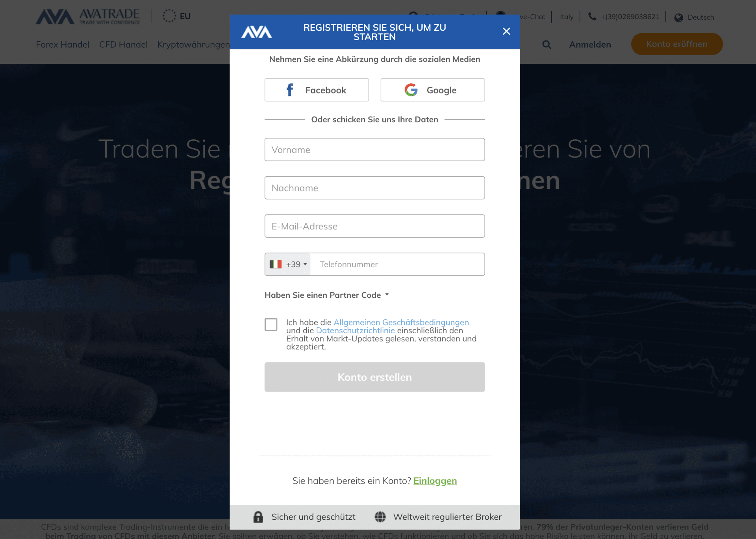Focus the E-Mail-Adresse input field
The image size is (756, 539).
point(374,226)
